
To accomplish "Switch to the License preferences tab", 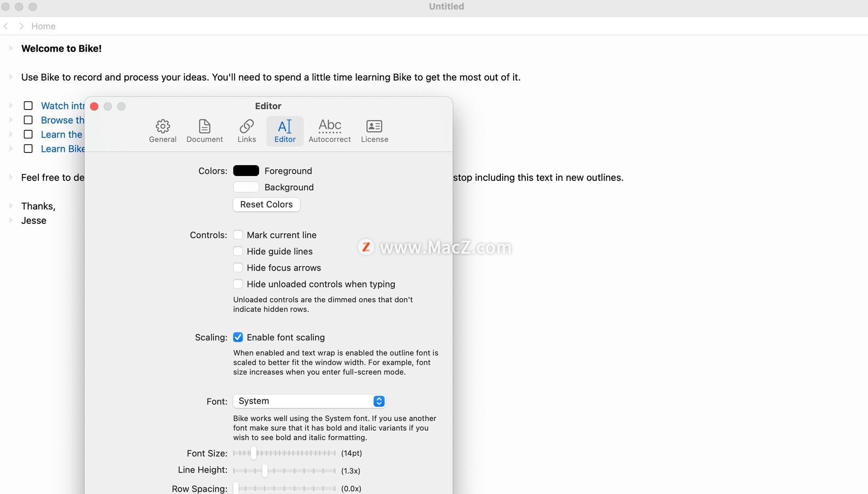I will (374, 131).
